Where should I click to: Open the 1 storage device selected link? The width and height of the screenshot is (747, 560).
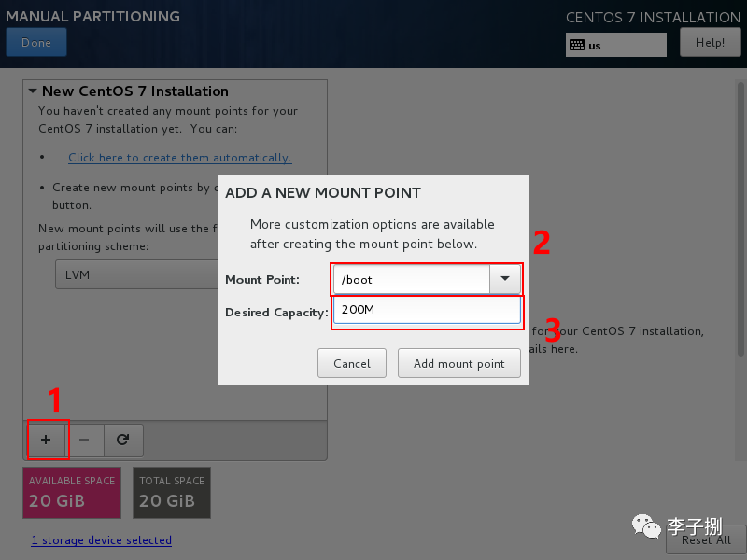tap(102, 540)
